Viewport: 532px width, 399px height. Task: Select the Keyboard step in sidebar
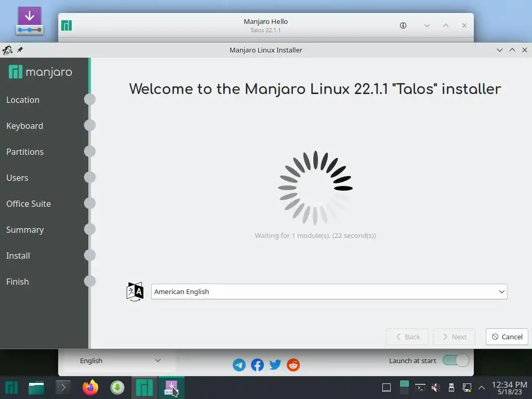click(x=25, y=126)
